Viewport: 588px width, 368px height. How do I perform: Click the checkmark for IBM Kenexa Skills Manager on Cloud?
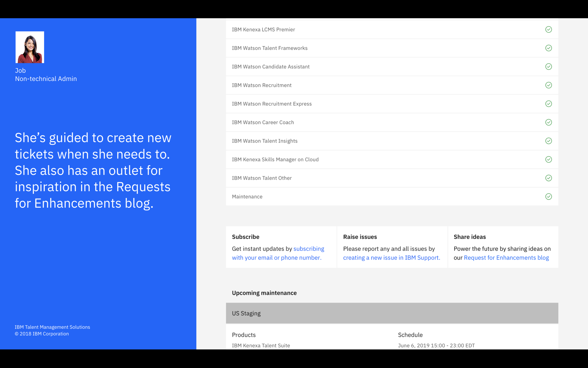pos(548,159)
